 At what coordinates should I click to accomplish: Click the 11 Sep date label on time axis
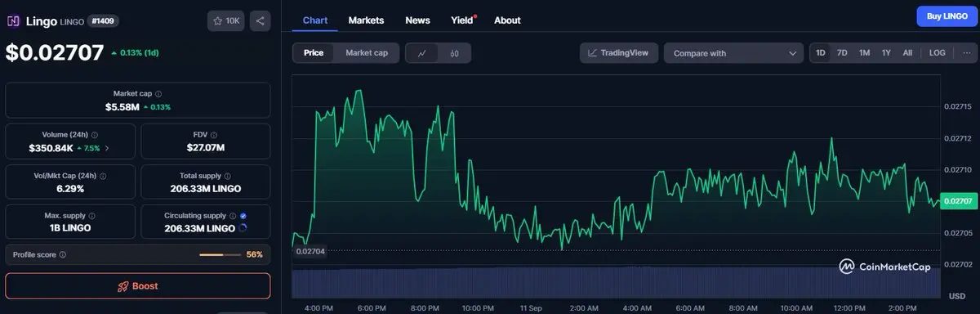coord(531,307)
